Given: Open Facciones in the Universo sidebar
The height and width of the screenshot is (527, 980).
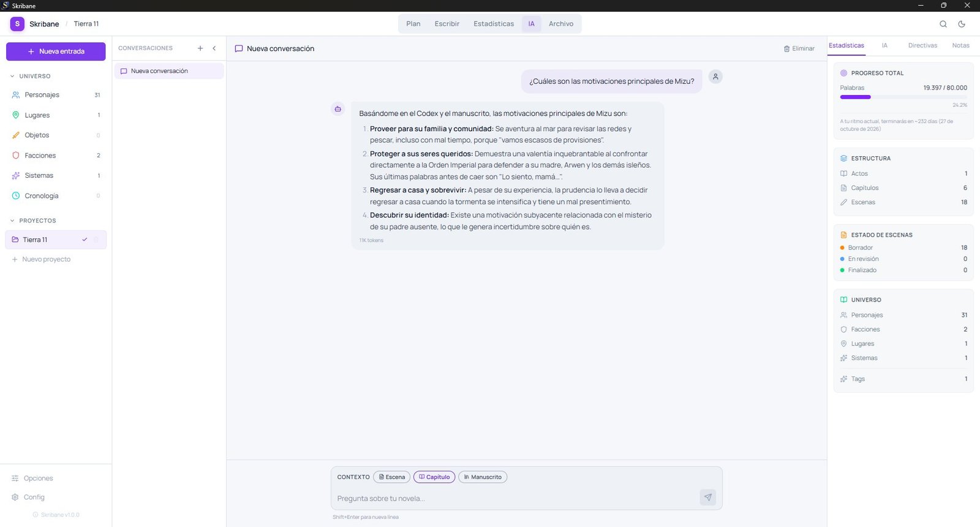Looking at the screenshot, I should tap(56, 156).
